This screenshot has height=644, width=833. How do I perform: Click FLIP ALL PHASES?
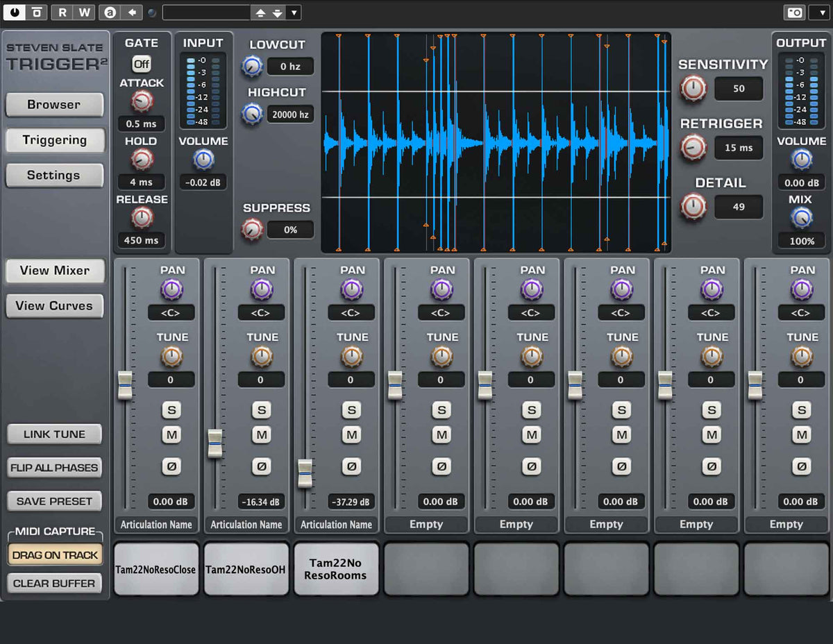tap(54, 468)
